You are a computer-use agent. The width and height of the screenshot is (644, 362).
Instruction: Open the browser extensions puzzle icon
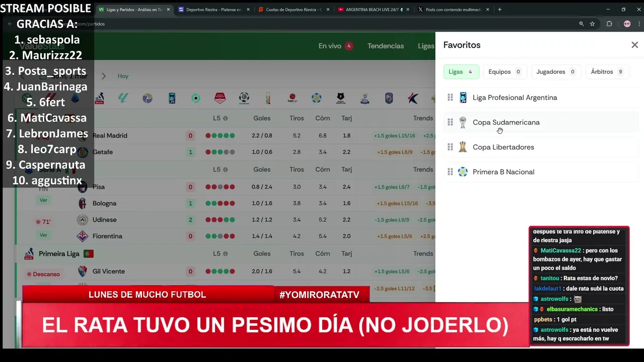click(x=609, y=24)
